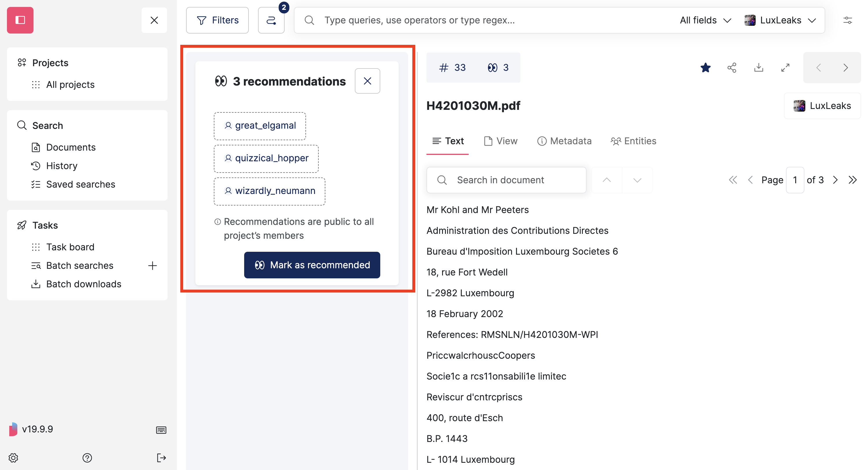Image resolution: width=868 pixels, height=470 pixels.
Task: Select the Text tab
Action: tap(448, 141)
